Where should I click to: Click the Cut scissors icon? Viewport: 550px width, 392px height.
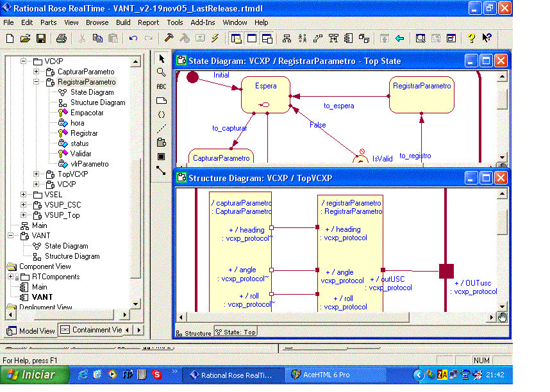[x=83, y=38]
